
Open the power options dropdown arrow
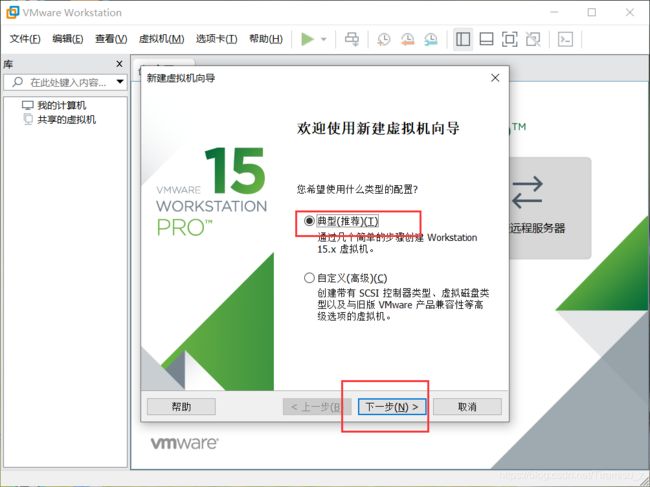pos(324,39)
